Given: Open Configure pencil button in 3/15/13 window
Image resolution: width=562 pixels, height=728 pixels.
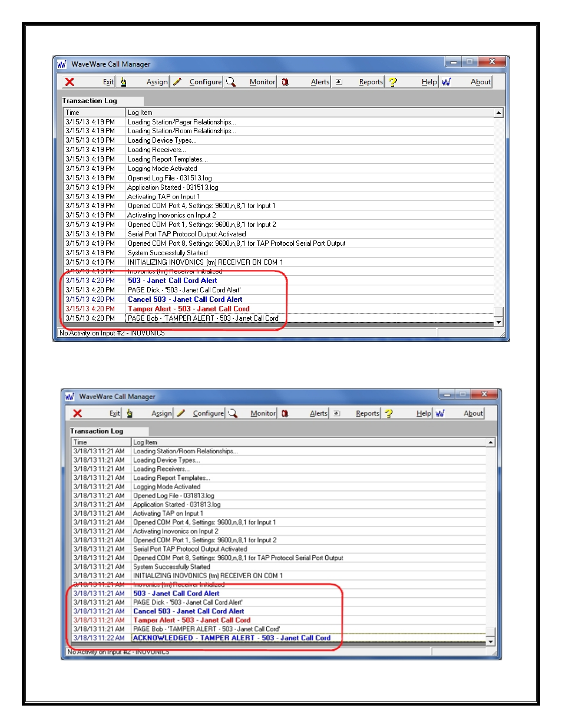Looking at the screenshot, I should 197,82.
